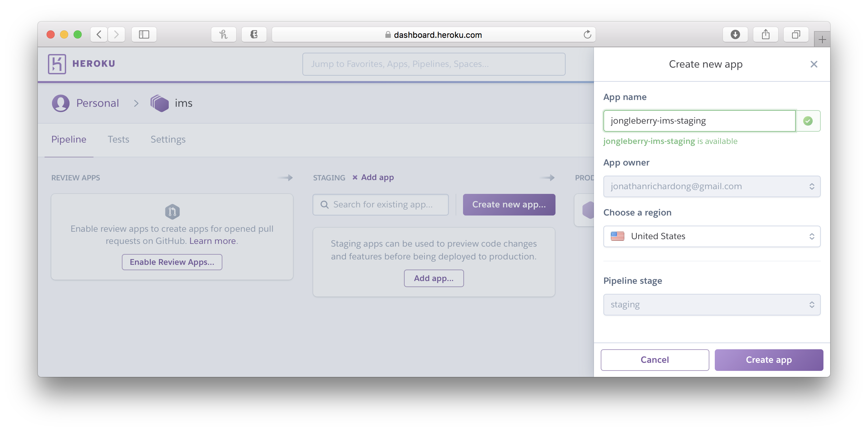The image size is (868, 431).
Task: Open the App owner dropdown
Action: [712, 186]
